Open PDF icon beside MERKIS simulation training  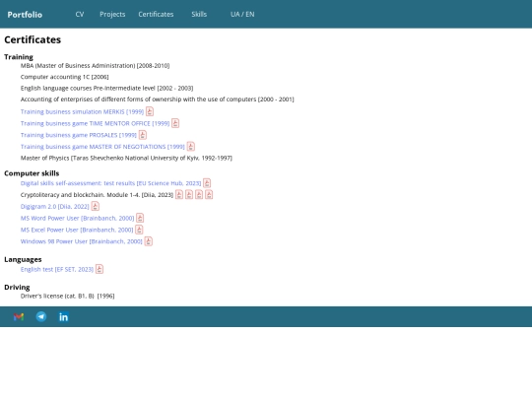point(150,111)
